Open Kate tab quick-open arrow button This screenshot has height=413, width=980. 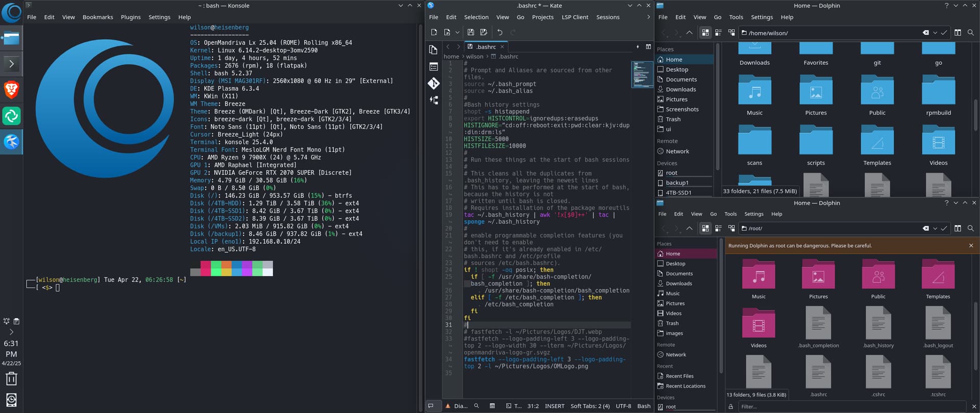coord(638,47)
